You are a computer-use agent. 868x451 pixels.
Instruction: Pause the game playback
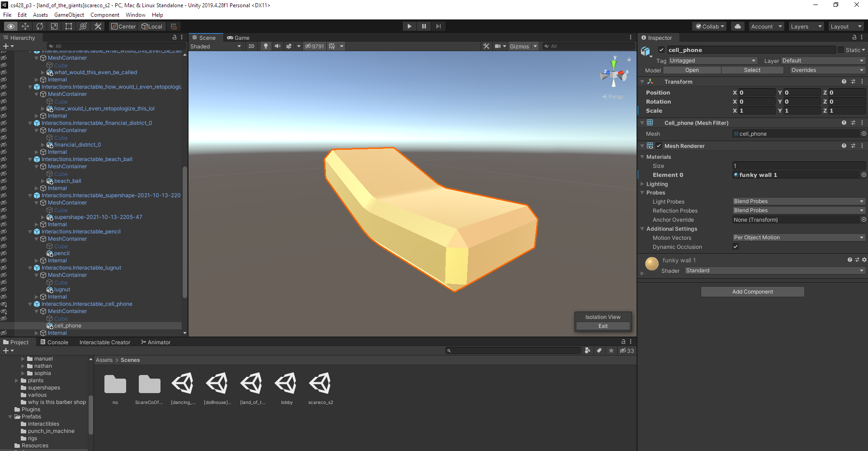point(424,26)
